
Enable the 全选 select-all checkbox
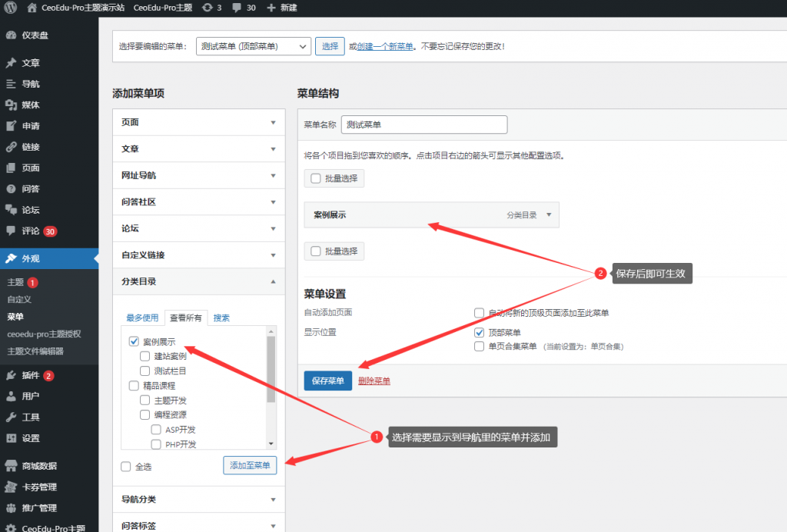tap(127, 466)
